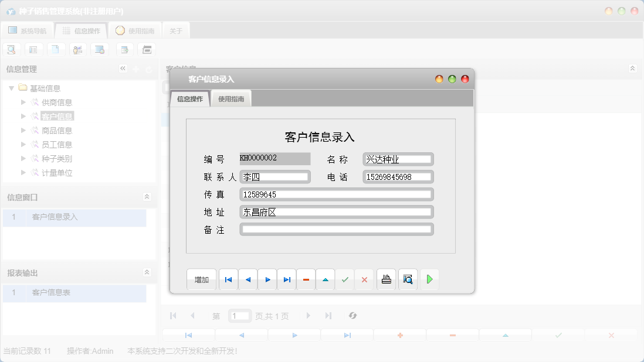Image resolution: width=644 pixels, height=362 pixels.
Task: Click the refresh icon on the pagination bar
Action: 352,316
